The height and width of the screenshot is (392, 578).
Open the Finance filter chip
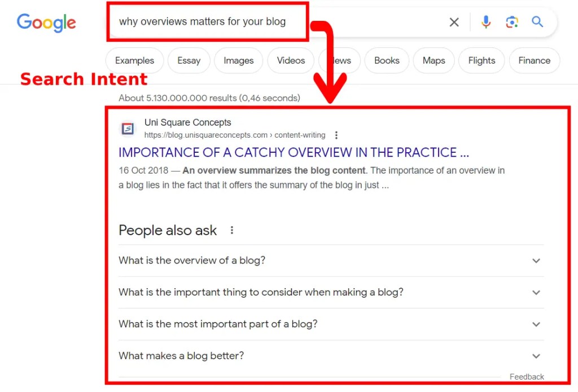(x=534, y=60)
